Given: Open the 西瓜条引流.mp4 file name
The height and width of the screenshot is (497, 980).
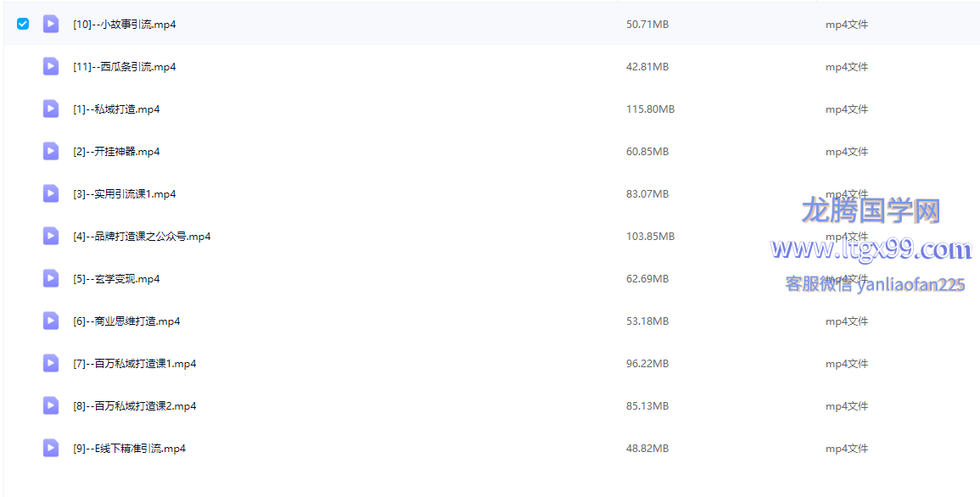Looking at the screenshot, I should point(124,67).
